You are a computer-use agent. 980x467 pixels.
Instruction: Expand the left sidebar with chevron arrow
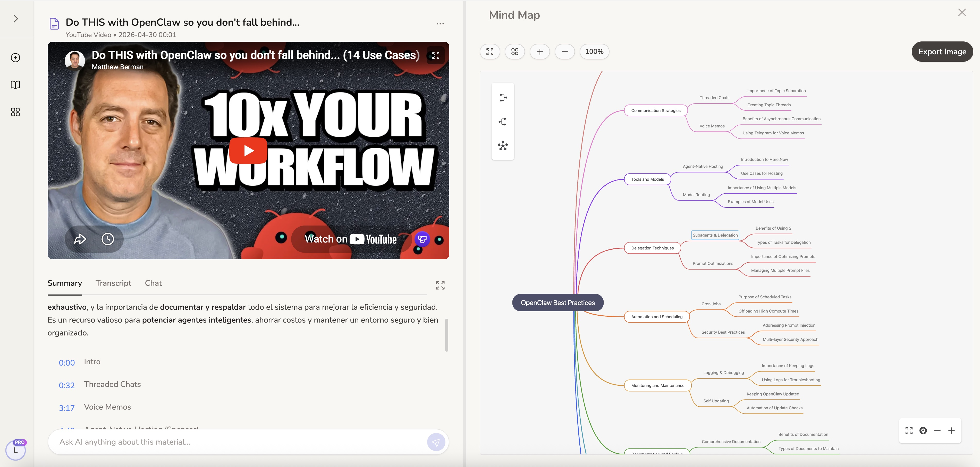(16, 19)
